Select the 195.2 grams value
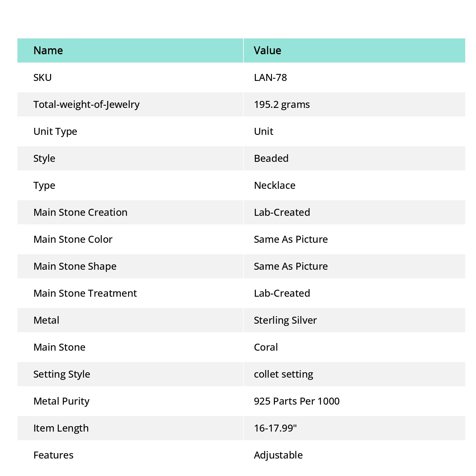Screen dimensions: 476x476 pos(282,105)
